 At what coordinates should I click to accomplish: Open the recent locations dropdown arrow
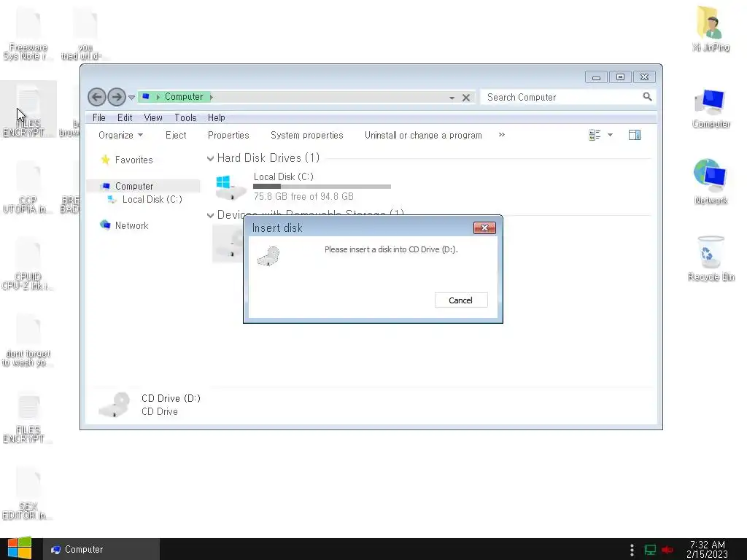pos(131,98)
